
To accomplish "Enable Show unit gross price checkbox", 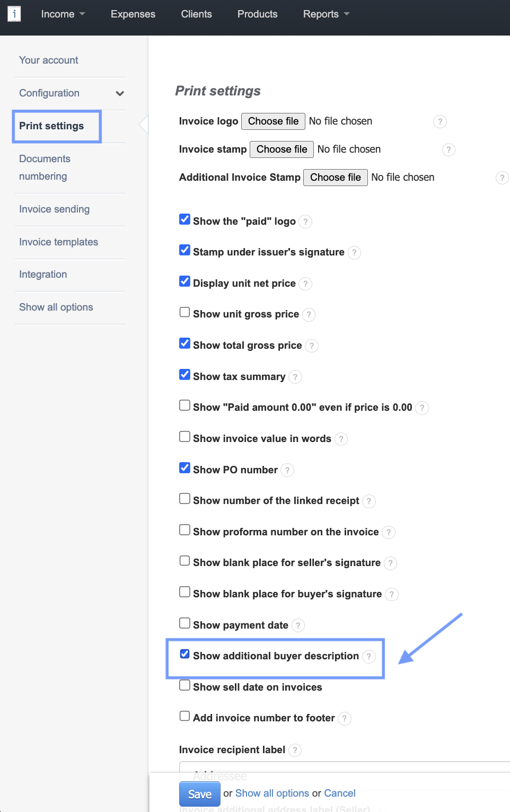I will [x=184, y=312].
